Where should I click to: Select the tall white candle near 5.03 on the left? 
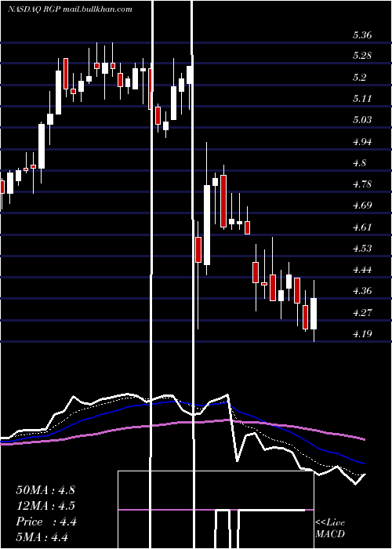(x=42, y=146)
